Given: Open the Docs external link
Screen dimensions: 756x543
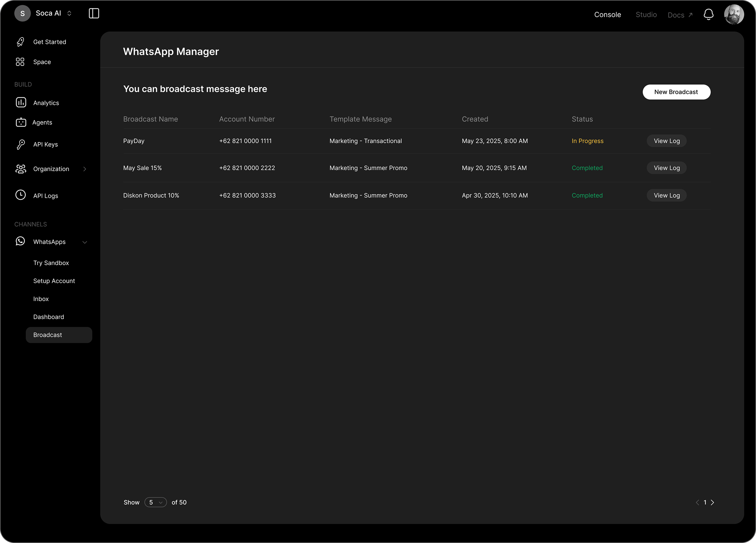Looking at the screenshot, I should 680,15.
